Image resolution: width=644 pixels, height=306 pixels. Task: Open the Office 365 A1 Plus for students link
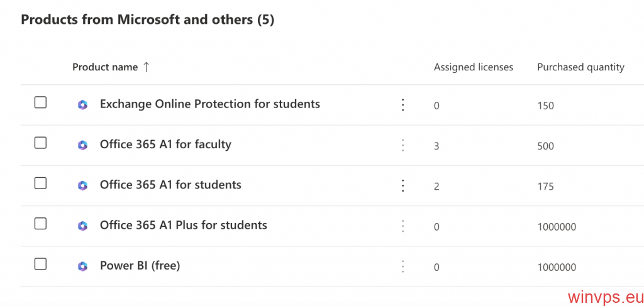[184, 225]
